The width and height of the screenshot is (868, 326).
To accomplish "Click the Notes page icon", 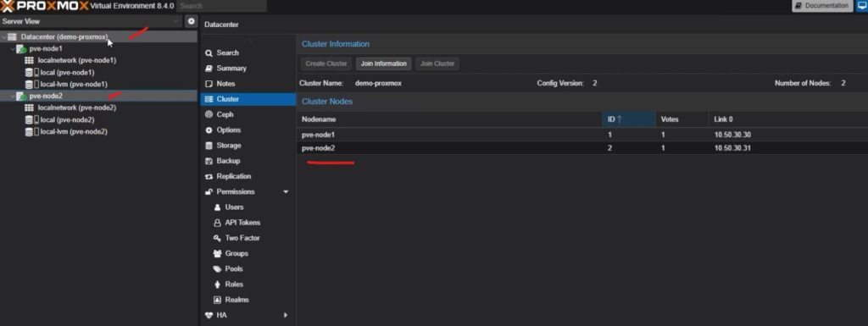I will 209,84.
